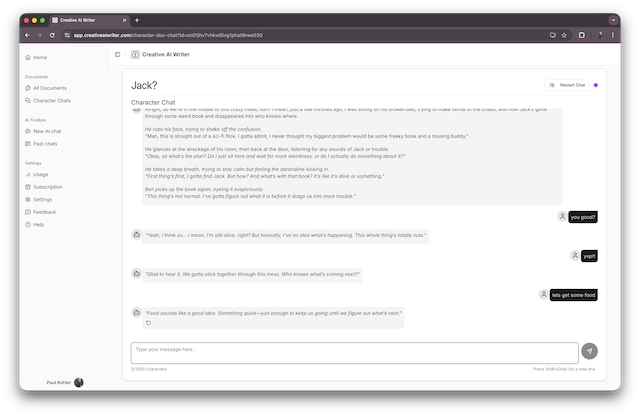Click user avatar next to 'you good?'
The width and height of the screenshot is (640, 416).
(x=562, y=217)
